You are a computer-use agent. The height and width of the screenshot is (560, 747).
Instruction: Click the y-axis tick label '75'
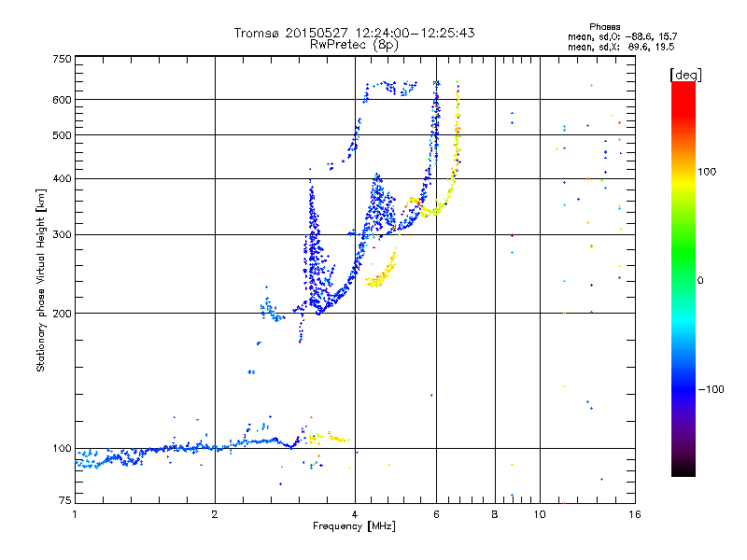[65, 500]
